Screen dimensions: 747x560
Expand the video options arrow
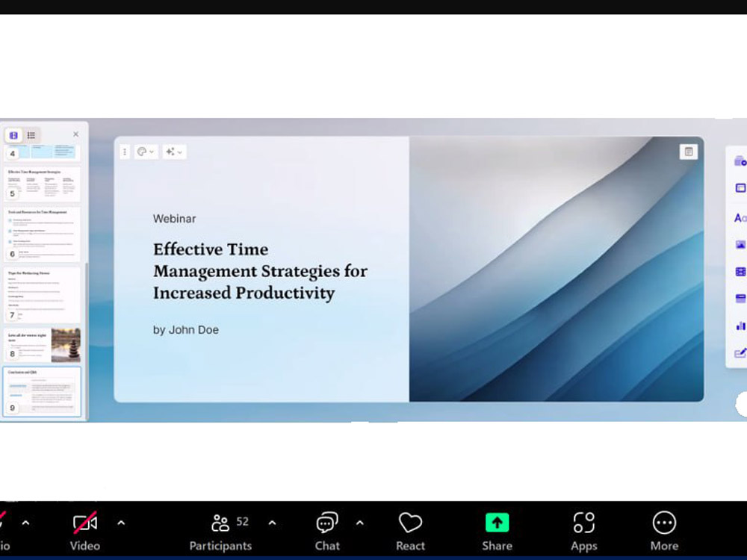[x=121, y=523]
